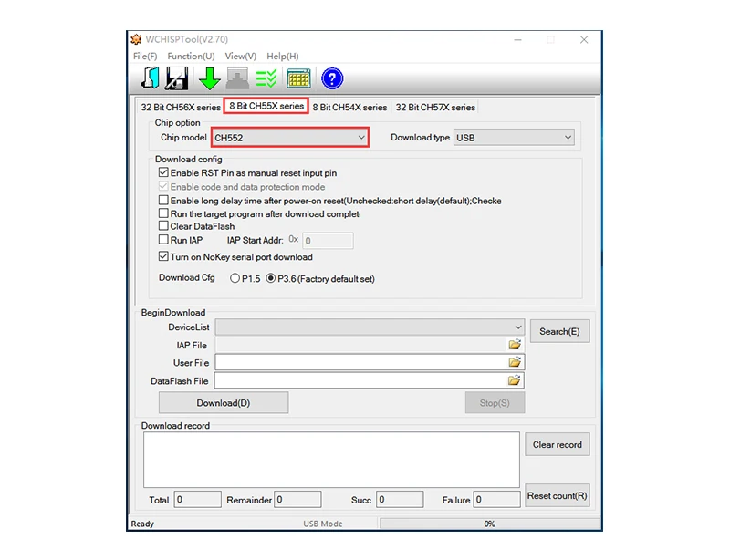Toggle Enable RST Pin as manual reset
730x560 pixels.
pos(163,172)
